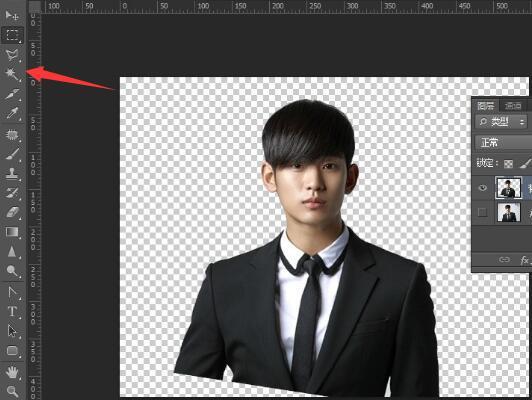Open the blend mode dropdown 正常

click(x=504, y=143)
